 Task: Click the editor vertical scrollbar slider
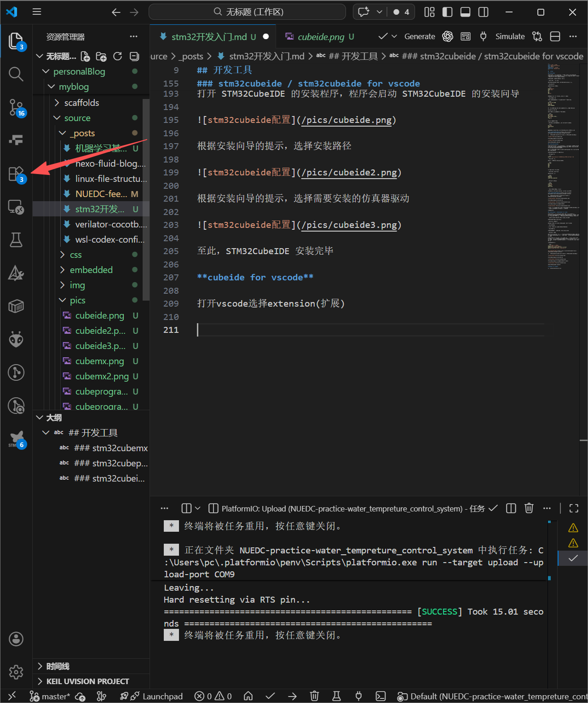pyautogui.click(x=583, y=441)
